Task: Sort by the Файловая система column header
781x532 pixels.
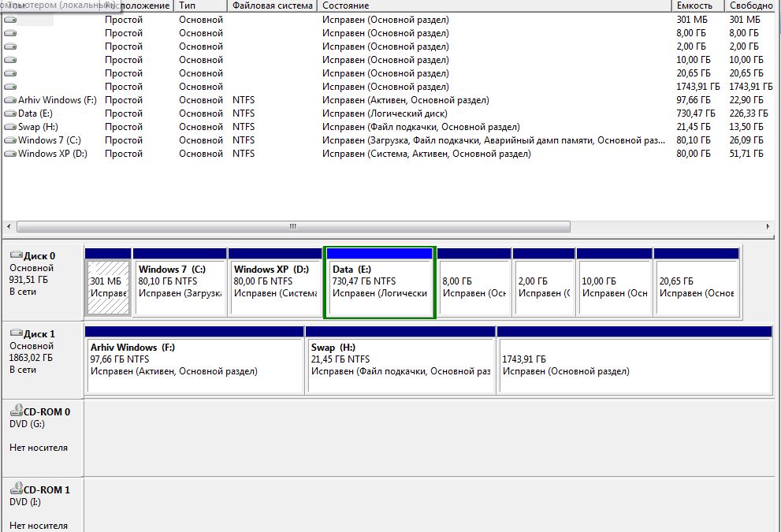Action: 273,6
